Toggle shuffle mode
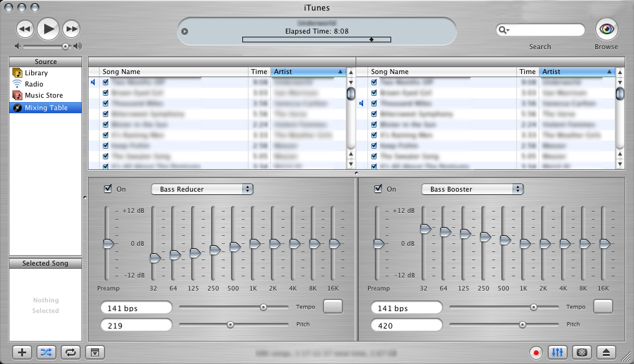The height and width of the screenshot is (364, 634). (x=46, y=352)
